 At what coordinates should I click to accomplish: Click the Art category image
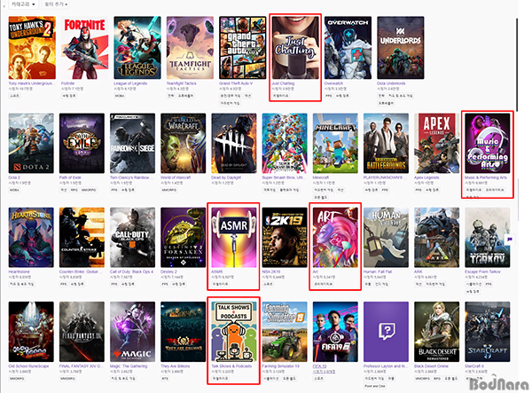[x=335, y=237]
